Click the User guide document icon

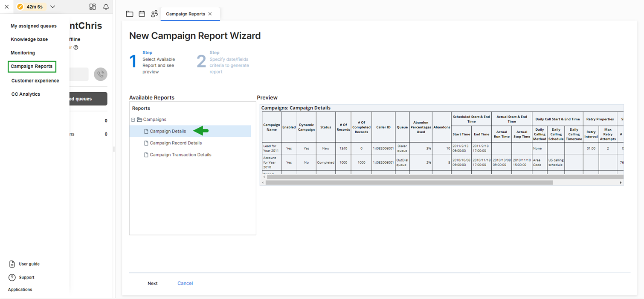[x=12, y=264]
